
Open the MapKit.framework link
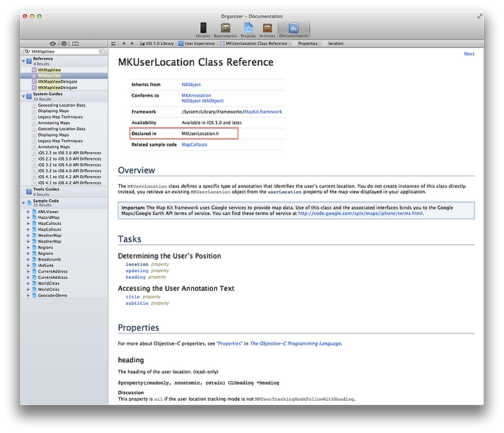[263, 111]
